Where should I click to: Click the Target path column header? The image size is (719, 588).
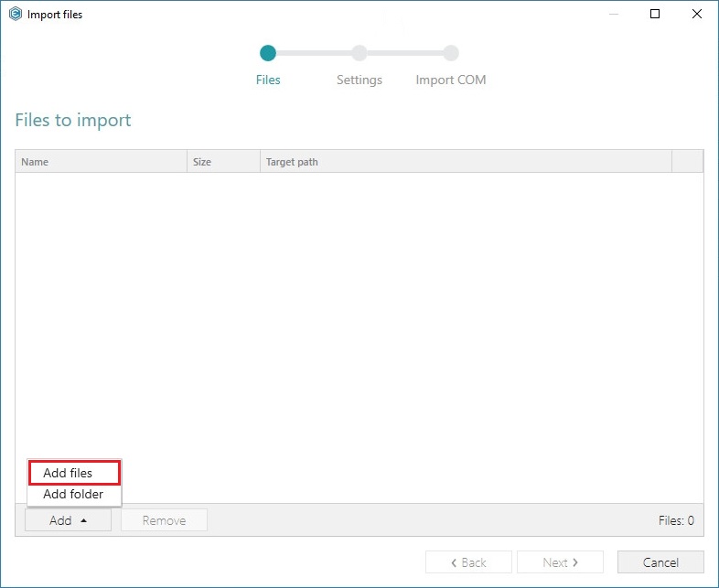click(x=466, y=161)
